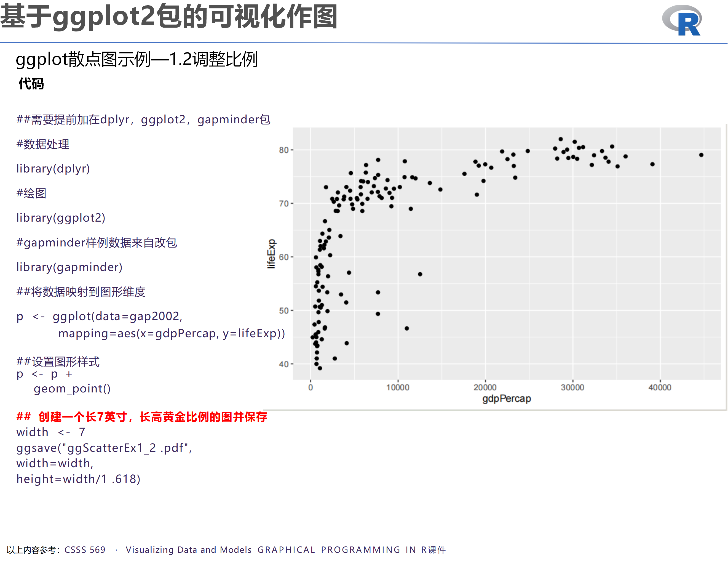Click the y-axis tick label '40'
This screenshot has width=728, height=563.
[284, 364]
